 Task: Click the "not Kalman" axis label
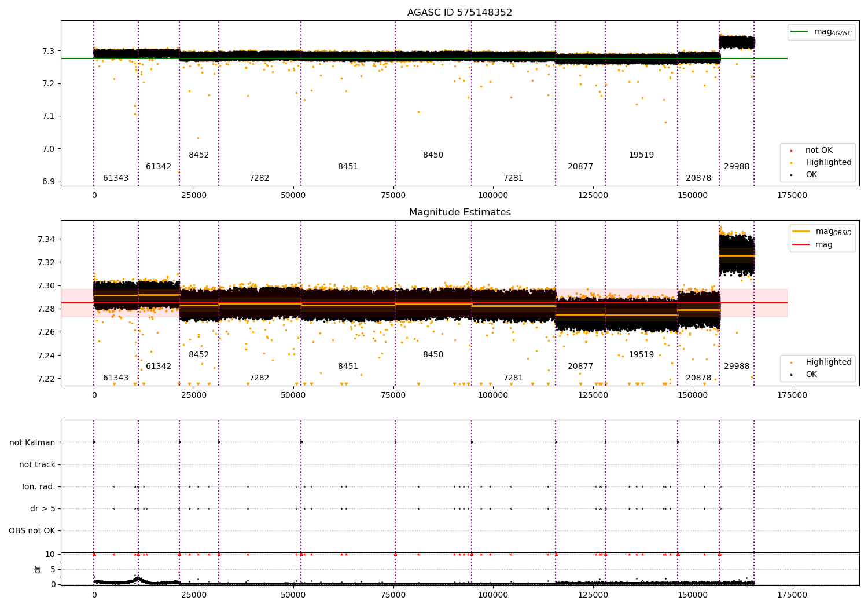point(32,443)
